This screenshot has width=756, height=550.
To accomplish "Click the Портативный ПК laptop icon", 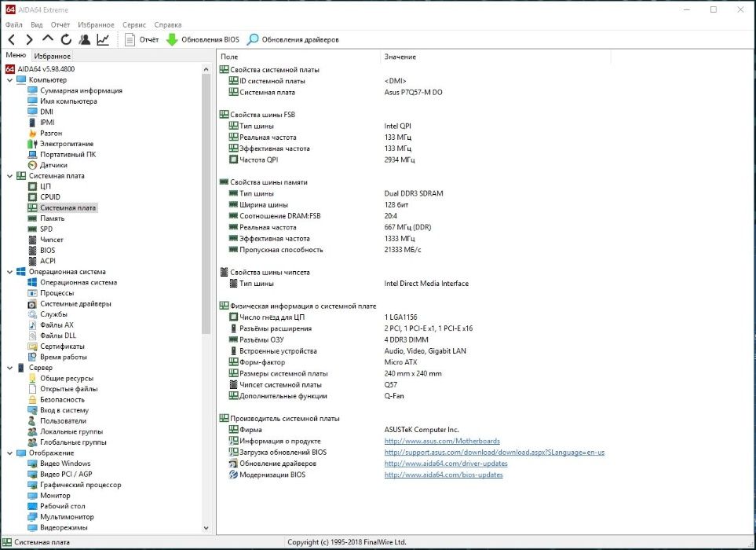I will click(32, 154).
